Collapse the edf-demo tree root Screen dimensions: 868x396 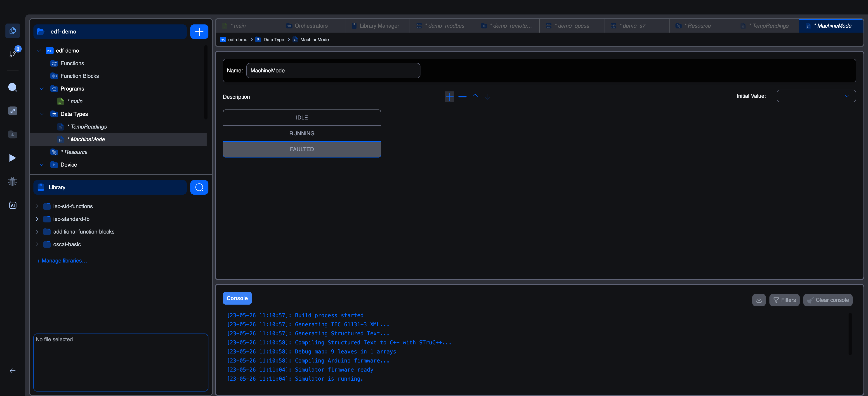pyautogui.click(x=39, y=51)
